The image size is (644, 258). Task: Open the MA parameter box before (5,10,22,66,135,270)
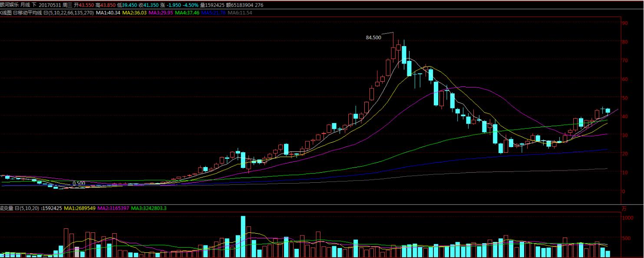point(46,13)
